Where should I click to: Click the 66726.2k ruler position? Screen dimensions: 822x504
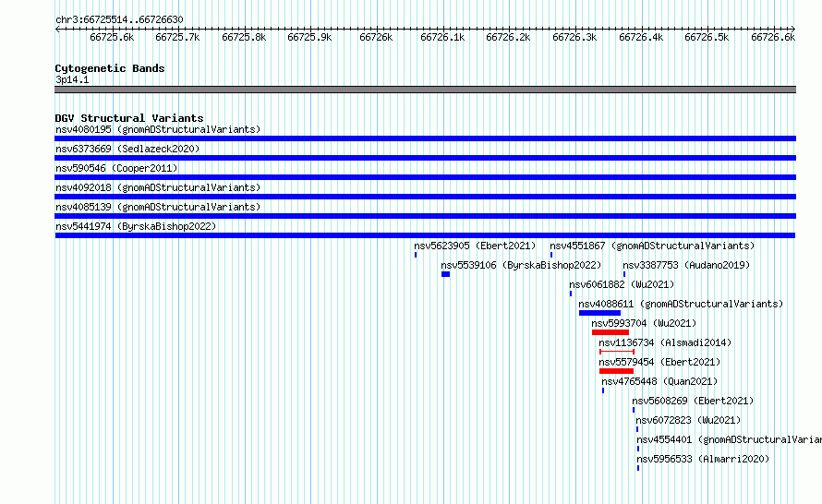click(x=508, y=37)
